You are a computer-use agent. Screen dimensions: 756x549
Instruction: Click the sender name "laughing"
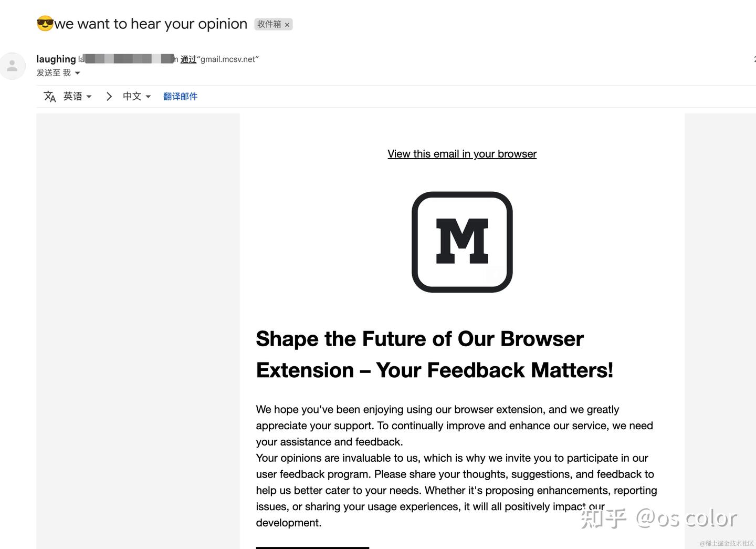(56, 59)
